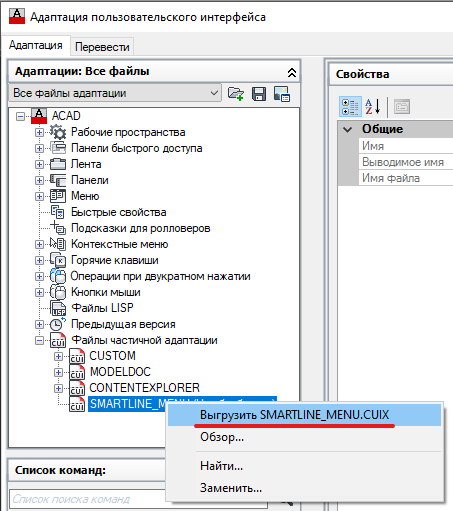Image resolution: width=453 pixels, height=511 pixels.
Task: Click the Список команд: panel header
Action: coord(87,470)
